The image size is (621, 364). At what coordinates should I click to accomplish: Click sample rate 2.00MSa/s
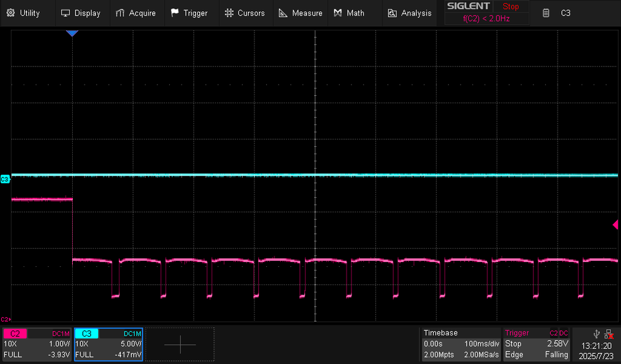[482, 355]
